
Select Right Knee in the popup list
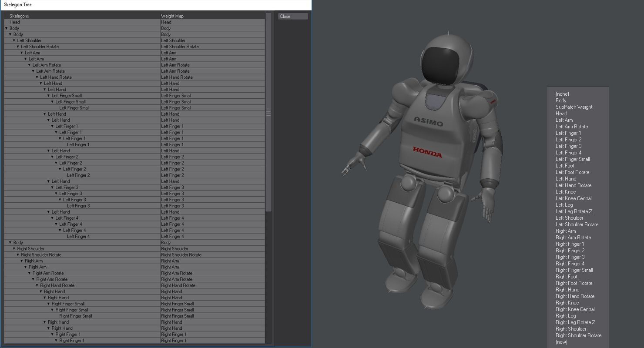tap(567, 303)
